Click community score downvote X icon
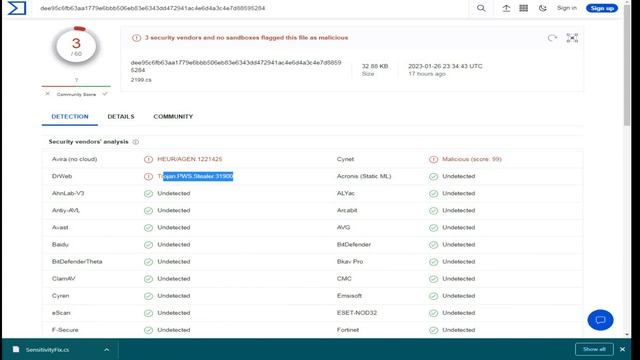Viewport: 640px width, 360px height. click(48, 94)
